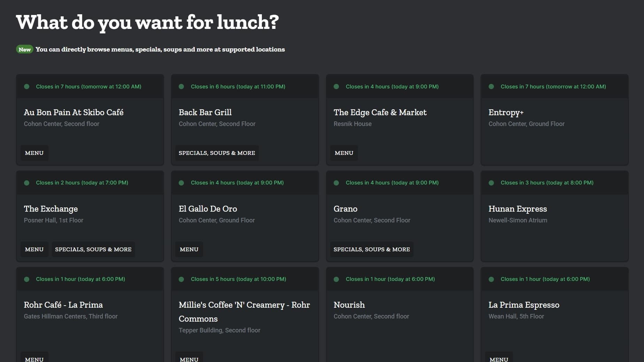
Task: Click the green New badge
Action: (x=24, y=49)
